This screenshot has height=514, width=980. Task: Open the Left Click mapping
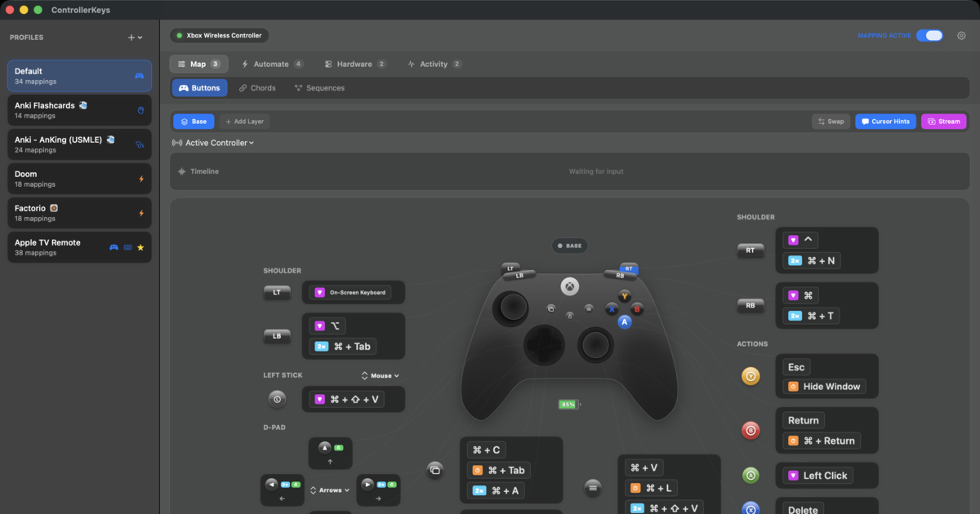(817, 476)
